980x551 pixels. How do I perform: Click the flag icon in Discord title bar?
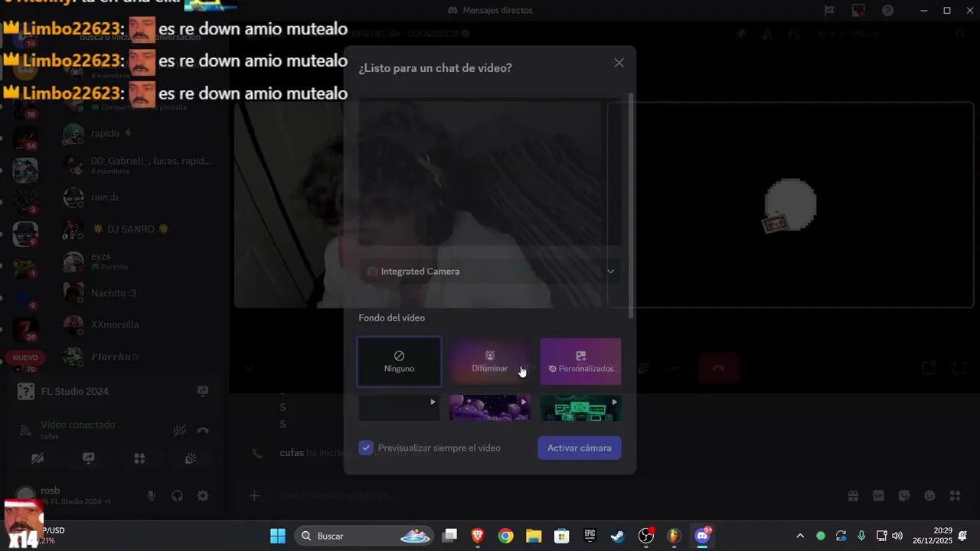pyautogui.click(x=829, y=11)
